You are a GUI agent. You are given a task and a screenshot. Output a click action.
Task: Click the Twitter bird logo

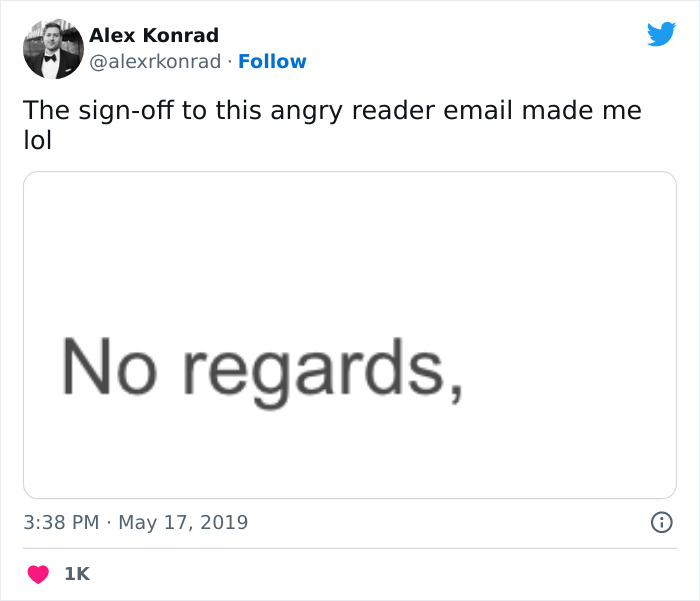tap(661, 34)
